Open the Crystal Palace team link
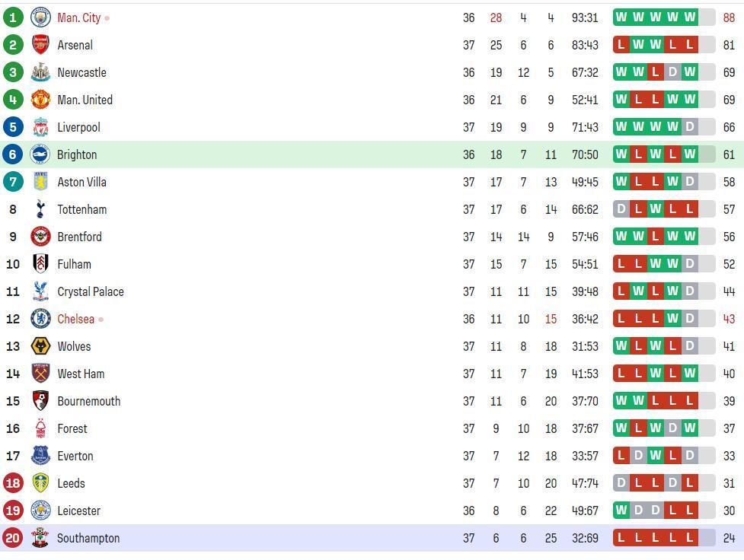Viewport: 744px width, 560px height. (90, 291)
